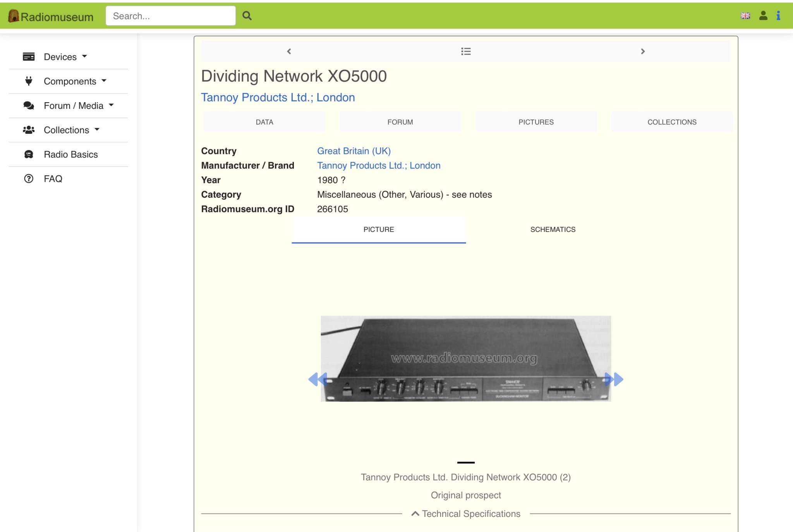Open Radio Basics in the sidebar
The height and width of the screenshot is (532, 793).
(70, 154)
